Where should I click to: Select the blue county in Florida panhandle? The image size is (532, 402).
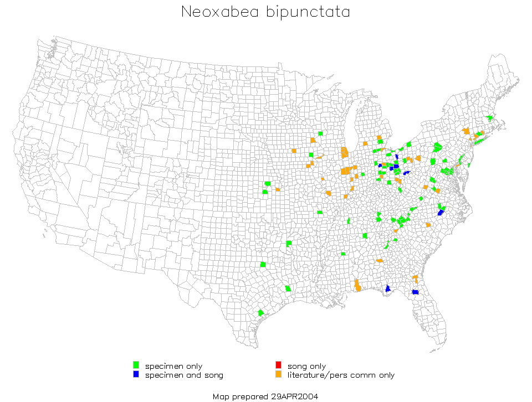coord(388,288)
